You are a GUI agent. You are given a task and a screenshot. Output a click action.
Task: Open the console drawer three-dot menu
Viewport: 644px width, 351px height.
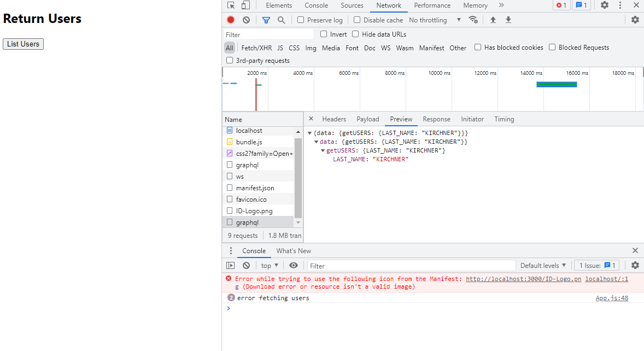coord(231,250)
